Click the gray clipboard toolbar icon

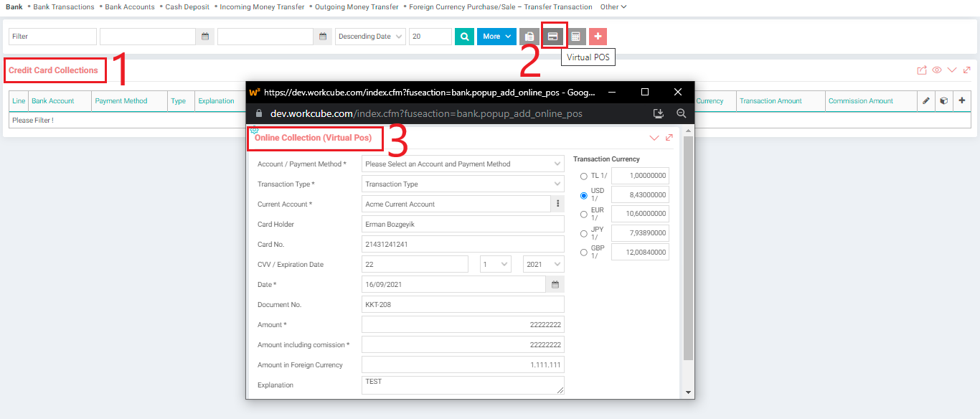click(529, 37)
